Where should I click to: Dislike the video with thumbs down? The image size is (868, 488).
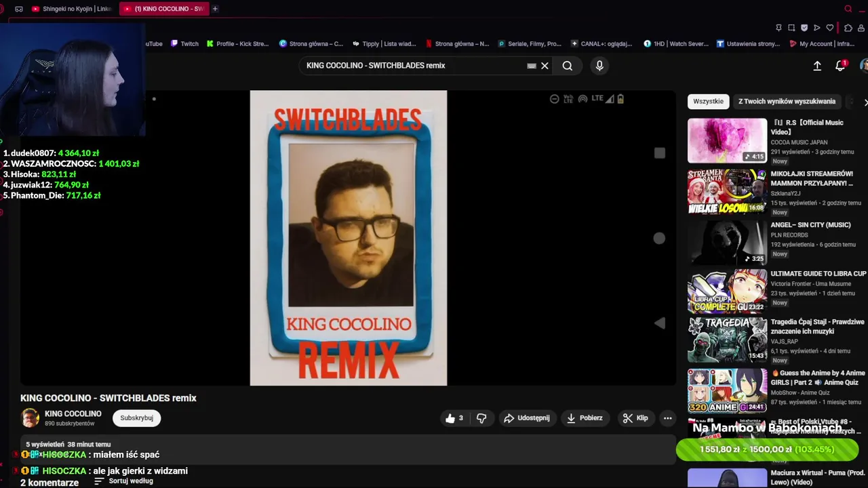[x=481, y=418]
